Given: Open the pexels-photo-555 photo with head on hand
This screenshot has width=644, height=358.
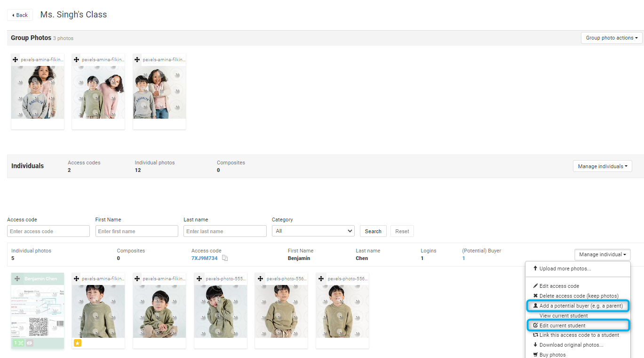Looking at the screenshot, I should pos(221,311).
